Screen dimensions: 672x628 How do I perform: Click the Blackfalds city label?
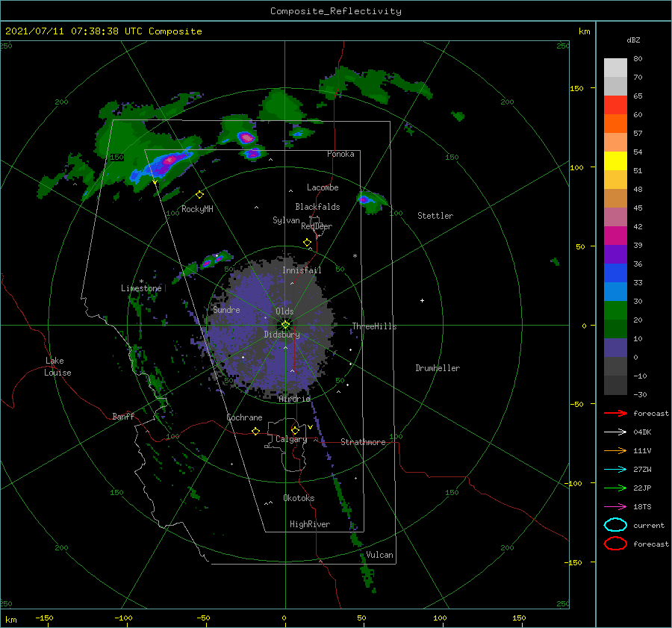tap(317, 207)
